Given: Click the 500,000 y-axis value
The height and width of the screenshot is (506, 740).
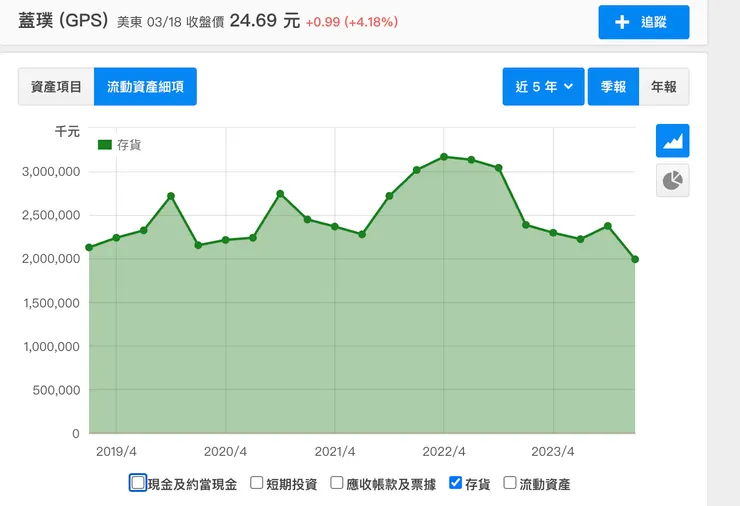Looking at the screenshot, I should coord(56,390).
